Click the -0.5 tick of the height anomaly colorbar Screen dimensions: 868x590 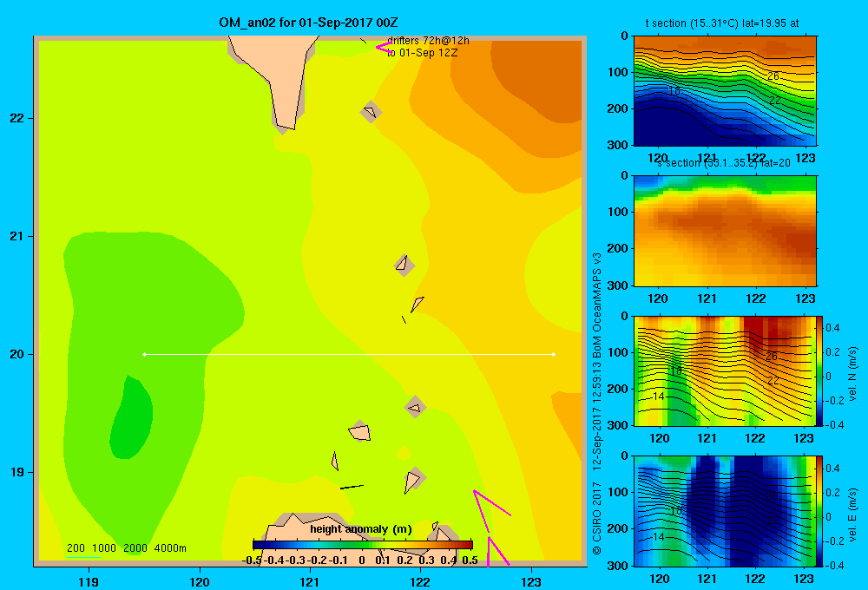click(x=253, y=560)
